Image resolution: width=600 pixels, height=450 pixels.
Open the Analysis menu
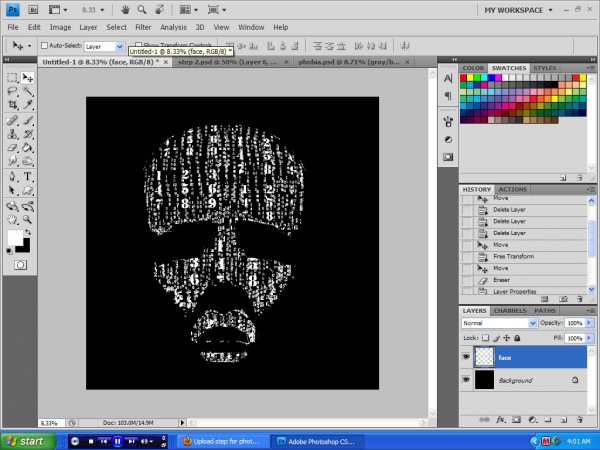(173, 27)
